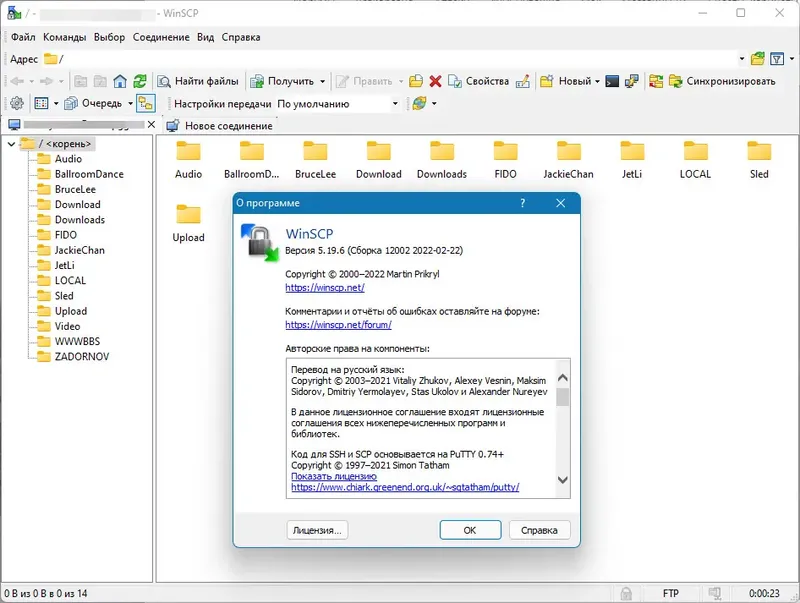Screen dimensions: 800x603
Task: Click the red X delete icon
Action: point(435,81)
